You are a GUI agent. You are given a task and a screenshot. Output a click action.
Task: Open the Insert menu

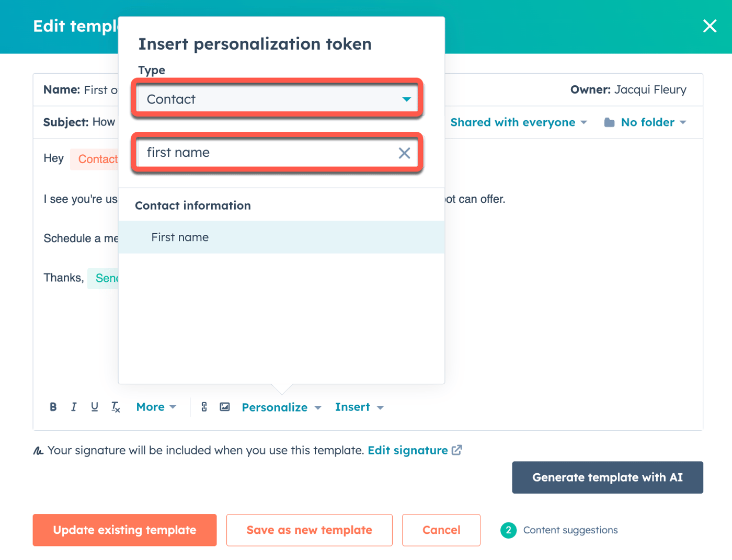pyautogui.click(x=359, y=407)
